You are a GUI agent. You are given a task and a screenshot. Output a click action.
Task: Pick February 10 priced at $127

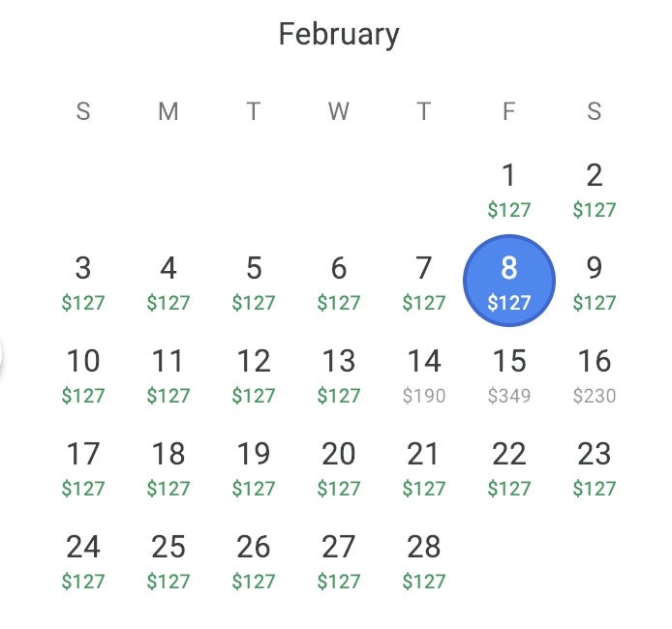click(83, 374)
